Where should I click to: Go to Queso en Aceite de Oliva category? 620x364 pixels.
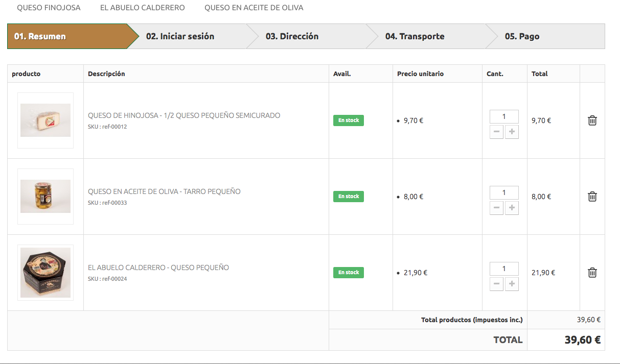point(254,8)
